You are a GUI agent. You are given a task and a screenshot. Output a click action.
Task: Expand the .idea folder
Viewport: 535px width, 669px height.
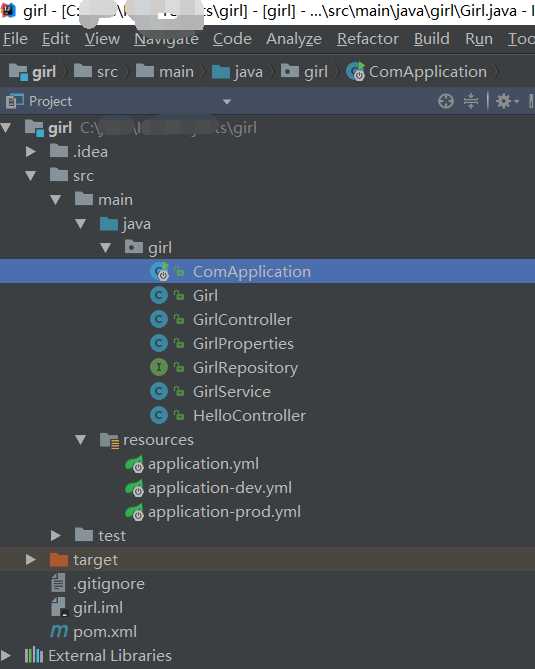point(31,152)
